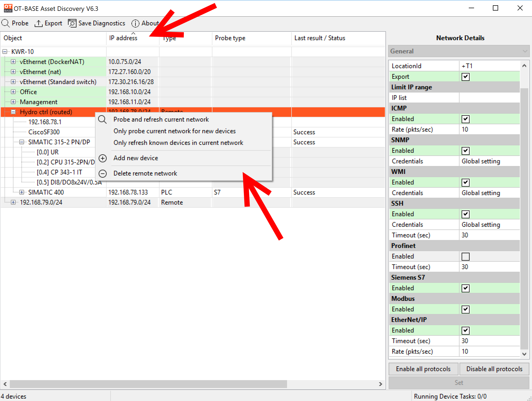Expand the Management network node
532x401 pixels.
click(13, 102)
